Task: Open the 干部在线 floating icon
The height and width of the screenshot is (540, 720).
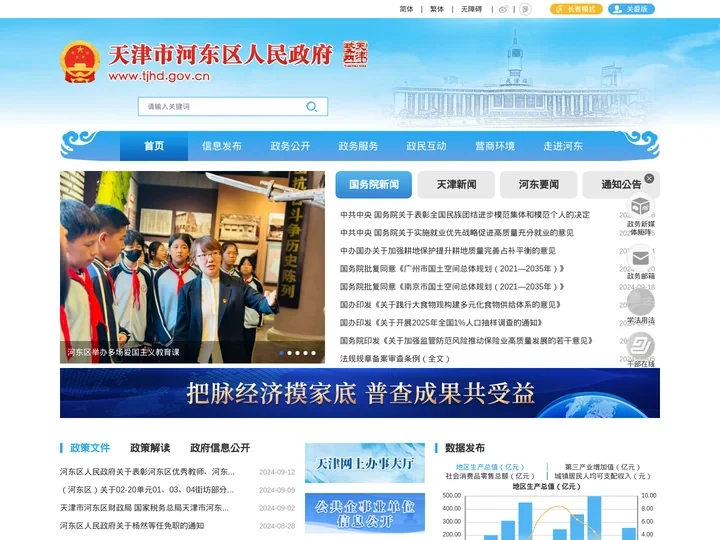Action: [x=640, y=345]
